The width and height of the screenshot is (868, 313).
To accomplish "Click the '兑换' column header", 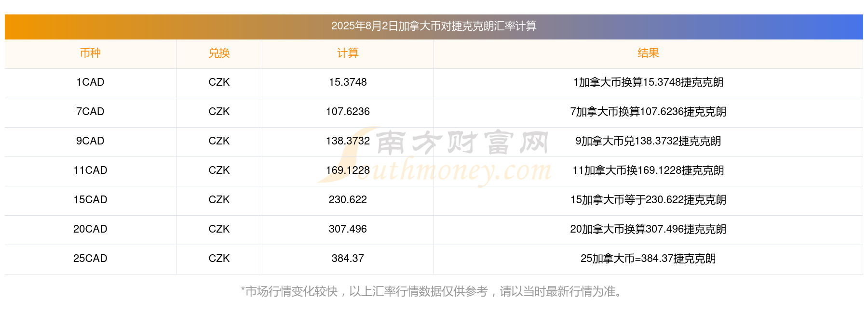I will point(219,53).
